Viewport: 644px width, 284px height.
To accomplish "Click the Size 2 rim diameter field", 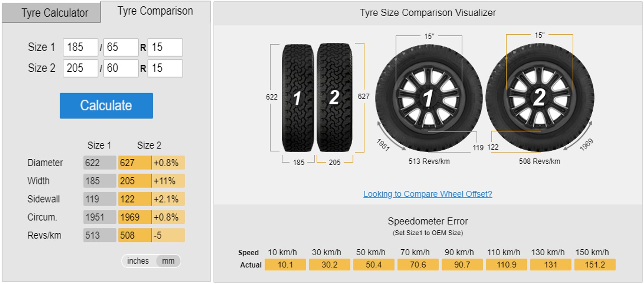I will [165, 68].
